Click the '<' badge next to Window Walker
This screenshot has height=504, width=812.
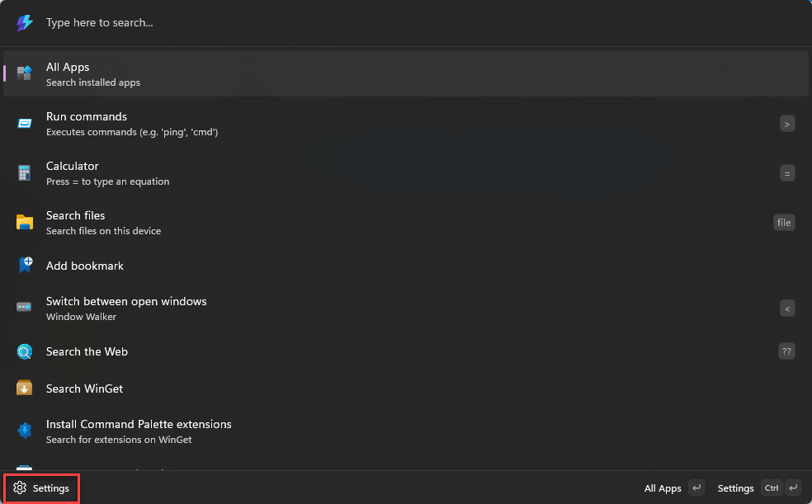787,308
